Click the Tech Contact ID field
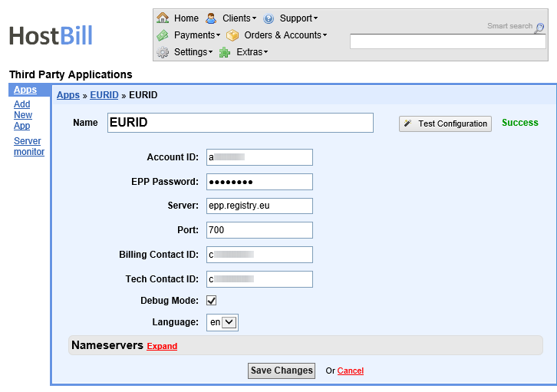Image resolution: width=557 pixels, height=392 pixels. (x=259, y=279)
